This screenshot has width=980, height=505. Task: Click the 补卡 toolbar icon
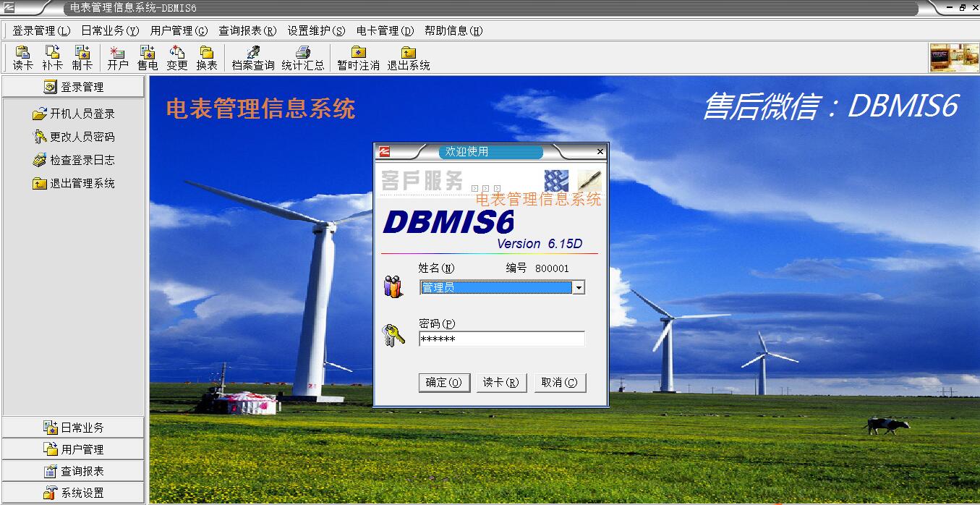(x=52, y=58)
